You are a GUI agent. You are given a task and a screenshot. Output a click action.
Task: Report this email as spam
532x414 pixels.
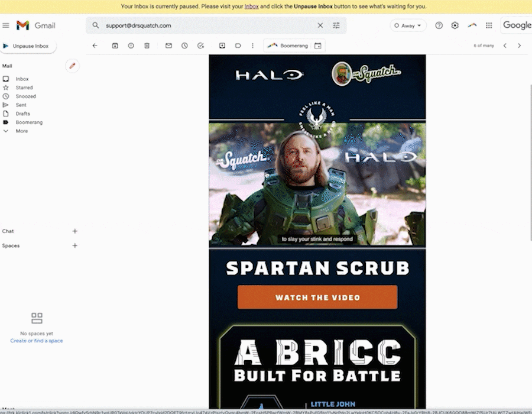[x=131, y=46]
